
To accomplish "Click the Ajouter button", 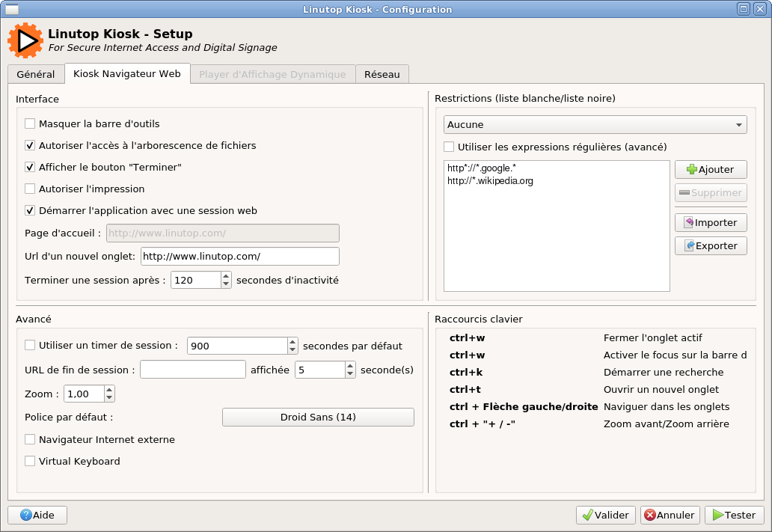I will click(711, 169).
